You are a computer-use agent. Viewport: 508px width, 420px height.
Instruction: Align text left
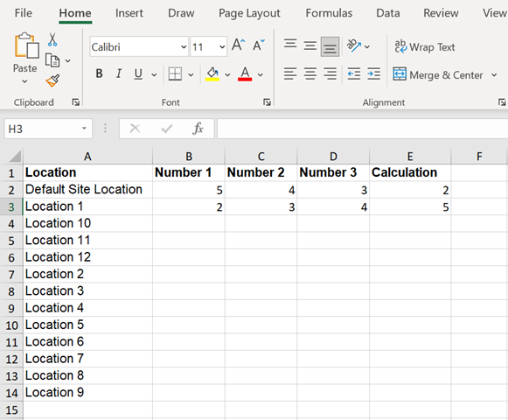pyautogui.click(x=290, y=74)
